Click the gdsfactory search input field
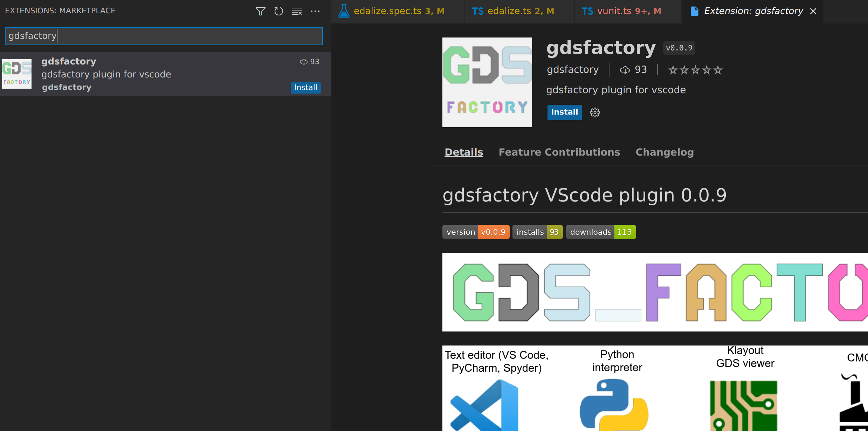The height and width of the screenshot is (431, 868). coord(164,36)
